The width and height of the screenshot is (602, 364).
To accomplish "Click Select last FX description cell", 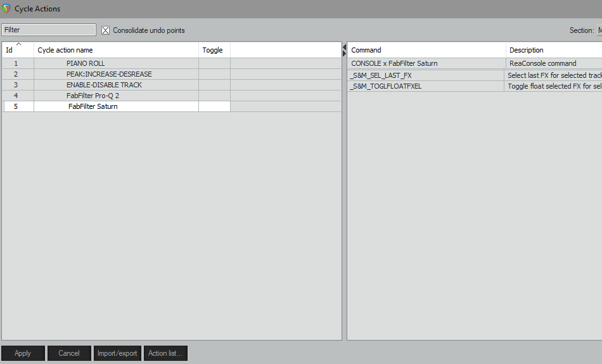I will pos(553,75).
